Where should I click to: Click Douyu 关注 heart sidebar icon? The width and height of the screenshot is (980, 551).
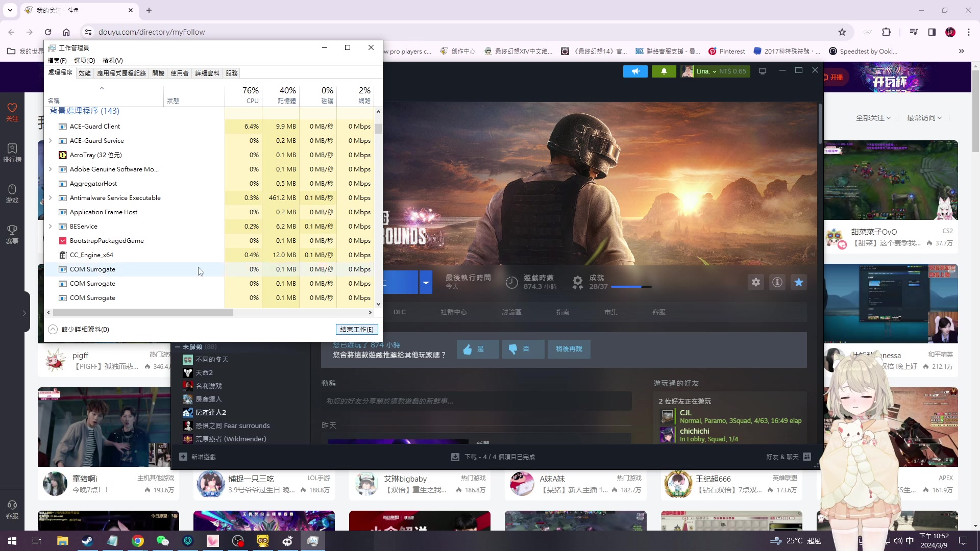pyautogui.click(x=12, y=112)
